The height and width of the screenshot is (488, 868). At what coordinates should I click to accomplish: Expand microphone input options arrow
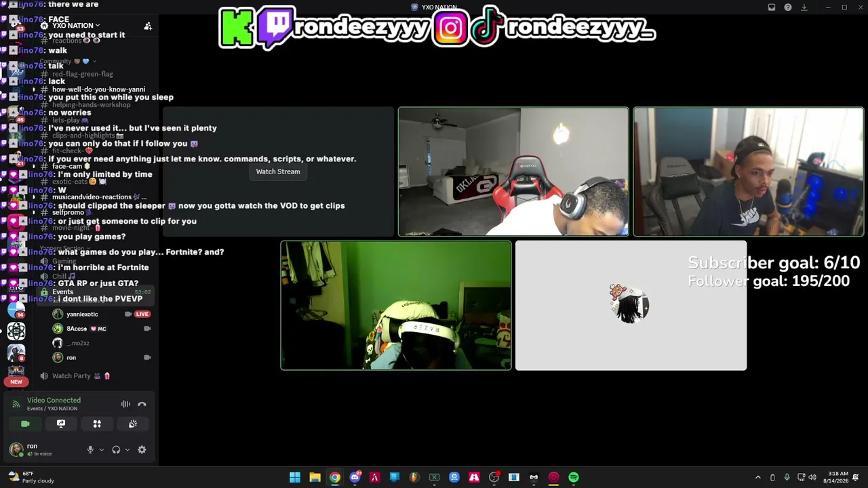click(102, 449)
